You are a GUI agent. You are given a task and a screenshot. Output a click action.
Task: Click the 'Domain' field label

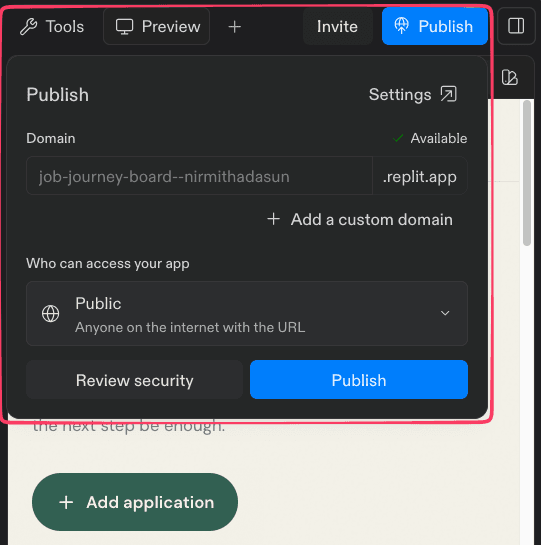51,138
